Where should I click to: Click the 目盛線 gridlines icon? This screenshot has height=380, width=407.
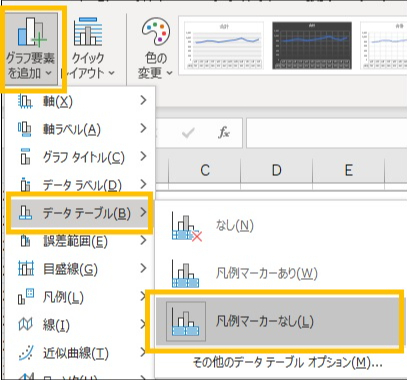pos(26,269)
